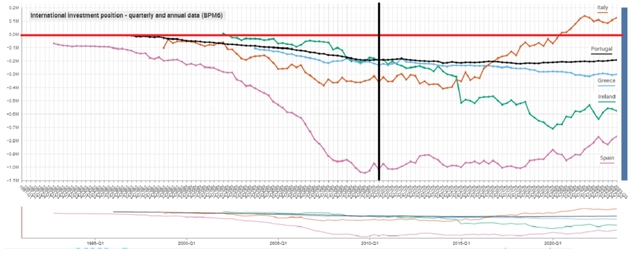
Task: Click the -1.1M y-axis label
Action: (x=13, y=181)
